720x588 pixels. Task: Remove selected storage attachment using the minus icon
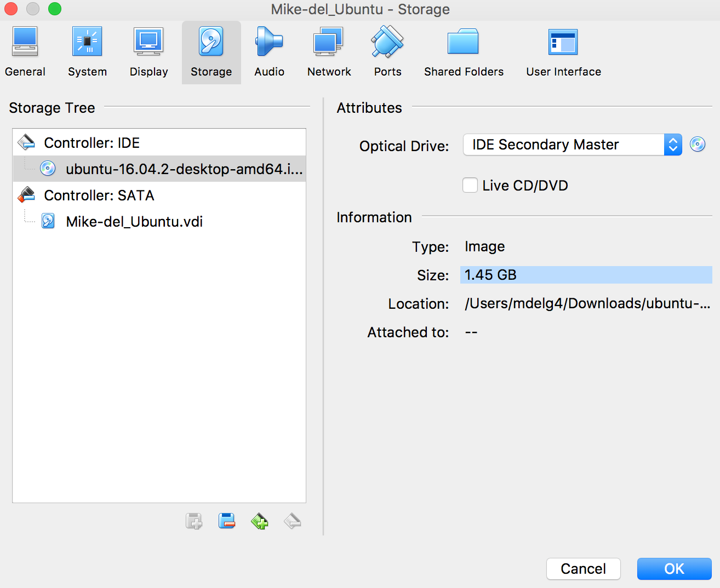pyautogui.click(x=292, y=521)
